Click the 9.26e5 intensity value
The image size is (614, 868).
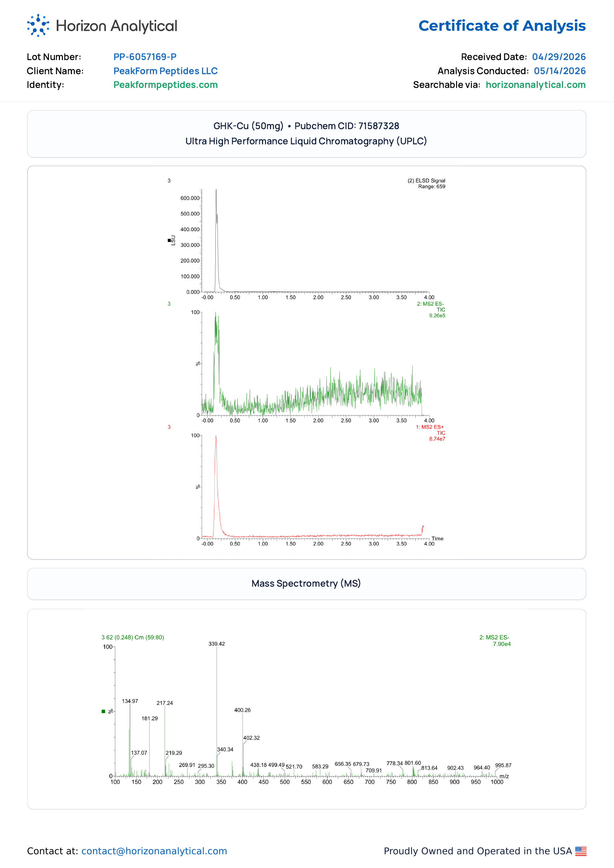[437, 316]
